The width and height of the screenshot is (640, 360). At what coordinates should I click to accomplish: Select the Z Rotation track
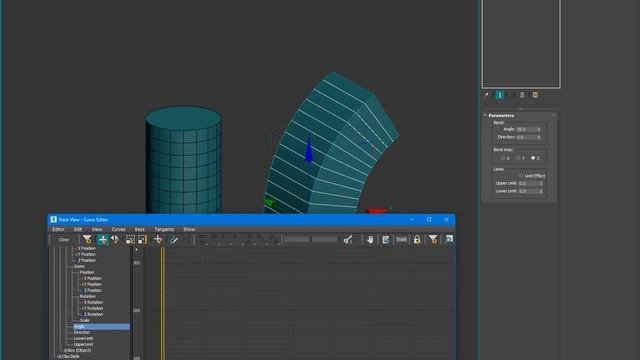tap(93, 315)
